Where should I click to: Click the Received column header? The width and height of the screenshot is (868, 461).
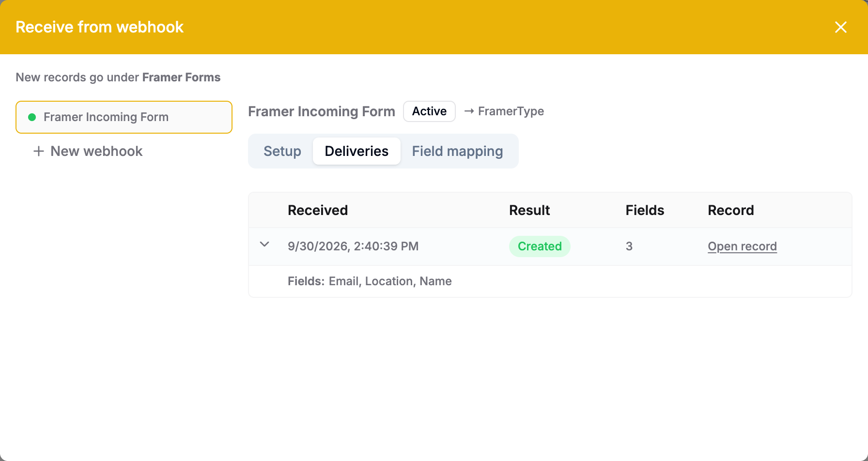click(318, 210)
